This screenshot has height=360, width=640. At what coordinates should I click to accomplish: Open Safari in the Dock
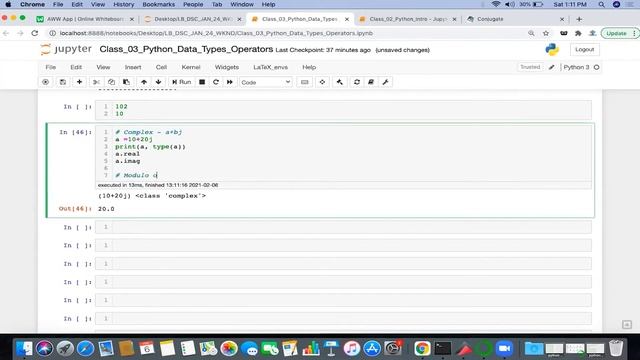click(x=85, y=349)
